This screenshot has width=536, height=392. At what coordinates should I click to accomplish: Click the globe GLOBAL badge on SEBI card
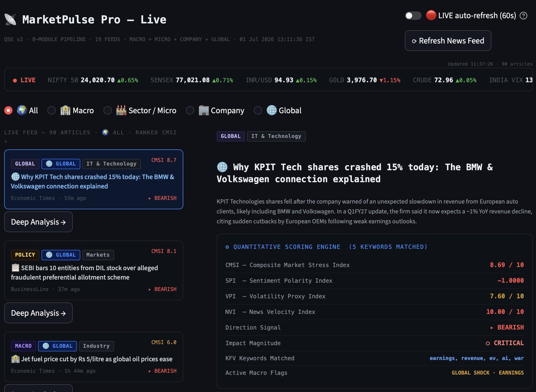pos(61,255)
